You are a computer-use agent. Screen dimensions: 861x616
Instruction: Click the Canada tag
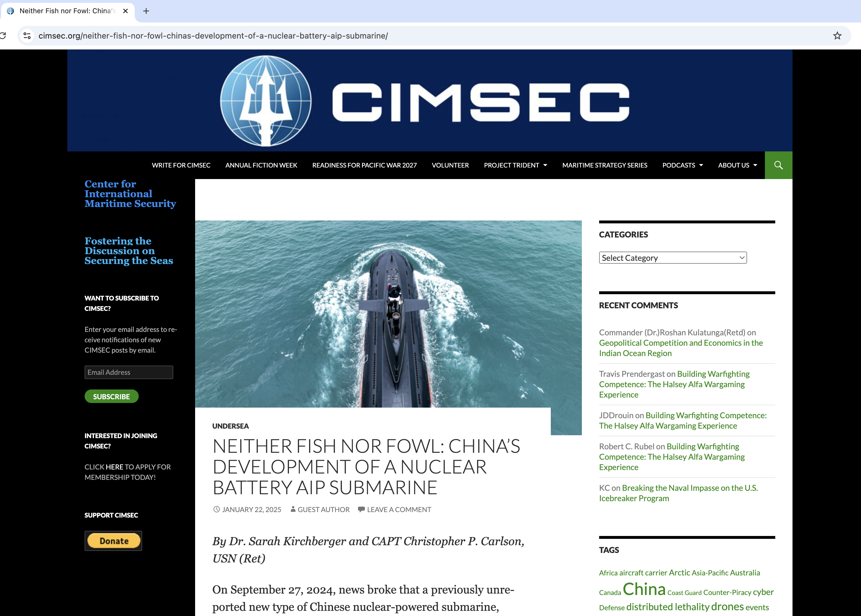610,592
